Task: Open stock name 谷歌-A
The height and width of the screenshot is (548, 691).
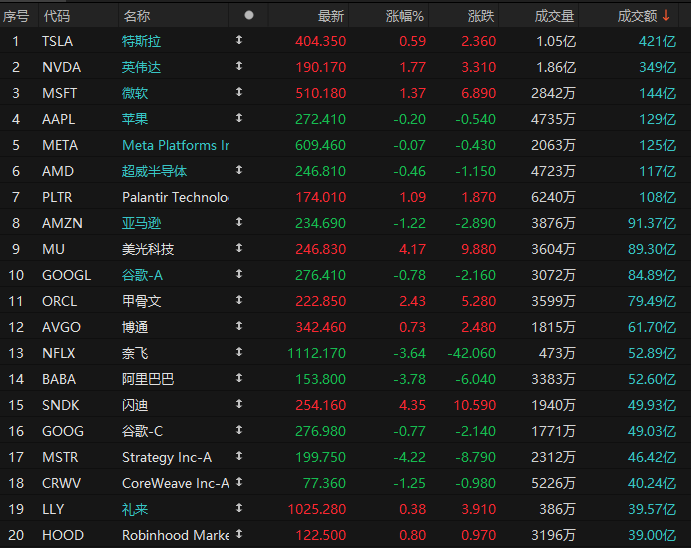Action: [x=142, y=275]
